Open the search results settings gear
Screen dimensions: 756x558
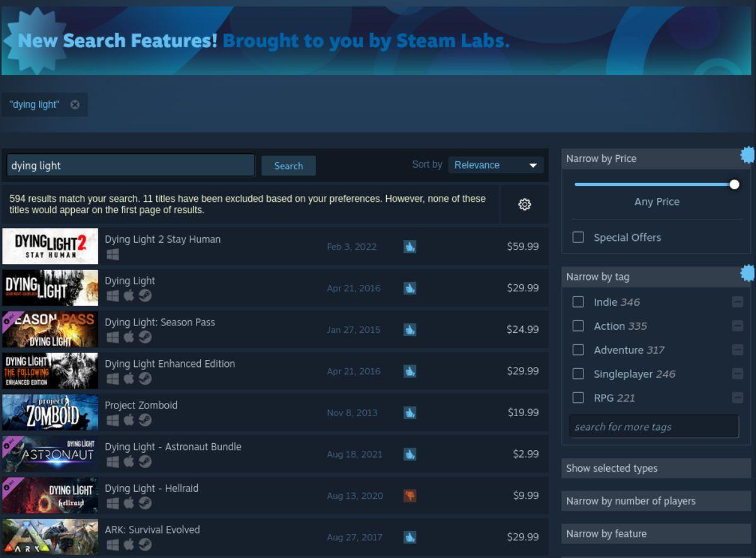pyautogui.click(x=524, y=204)
